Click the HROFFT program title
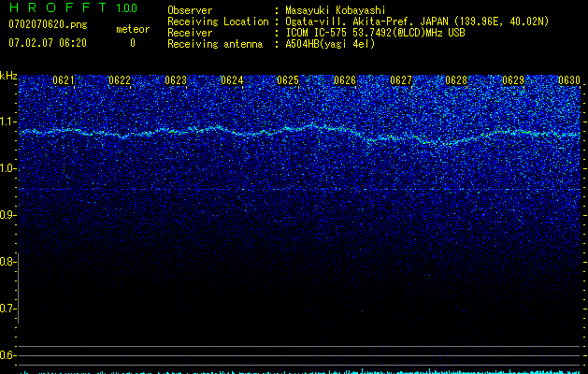This screenshot has width=588, height=374. click(52, 8)
